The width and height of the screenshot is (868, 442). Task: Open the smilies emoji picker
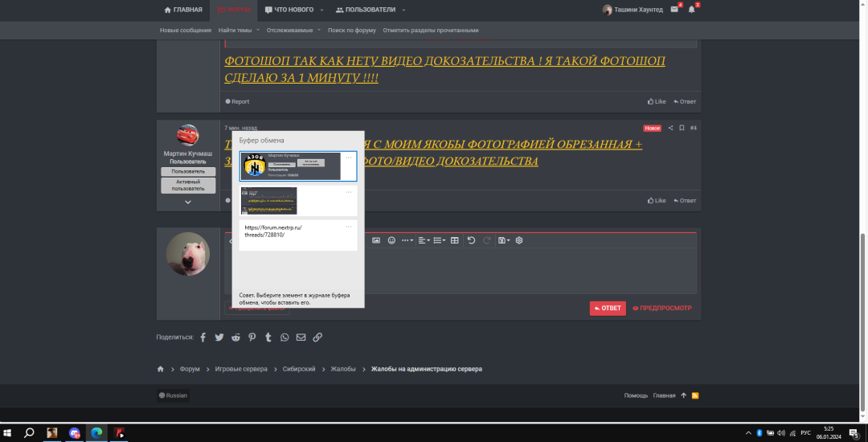coord(392,240)
